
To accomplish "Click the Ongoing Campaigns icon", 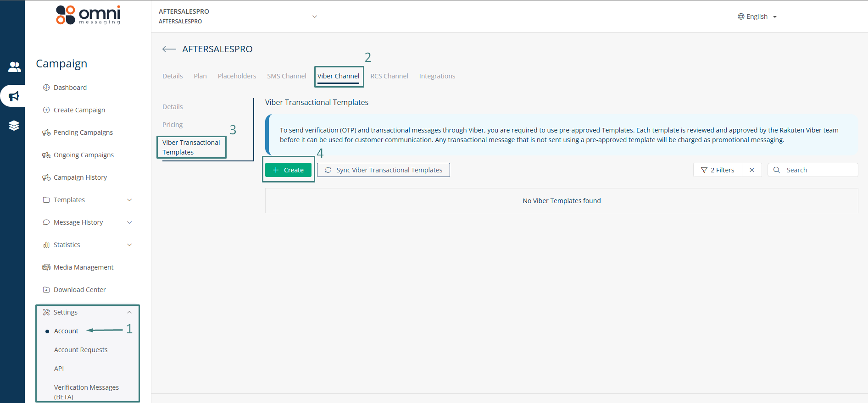I will pos(46,155).
